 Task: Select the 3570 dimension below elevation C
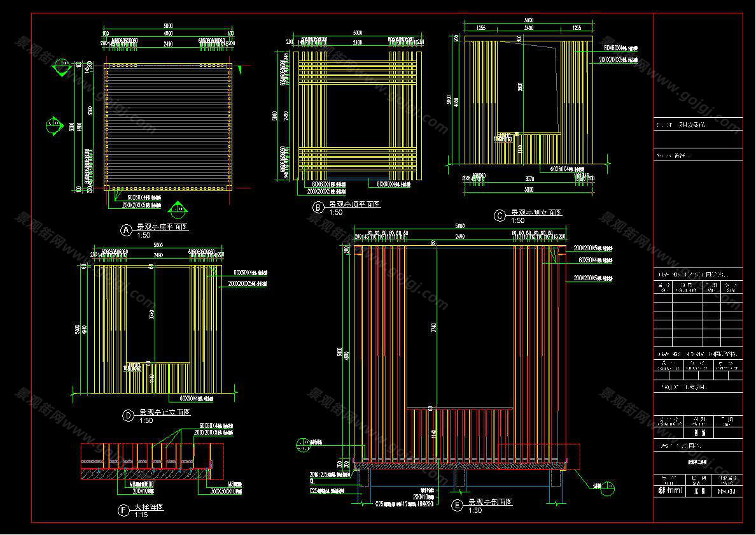coord(526,179)
